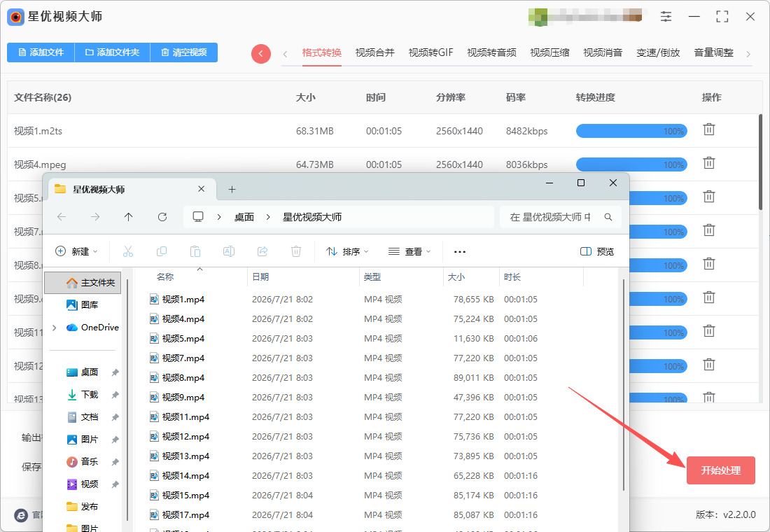Image resolution: width=770 pixels, height=532 pixels.
Task: Click the red back arrow circle button
Action: 261,53
